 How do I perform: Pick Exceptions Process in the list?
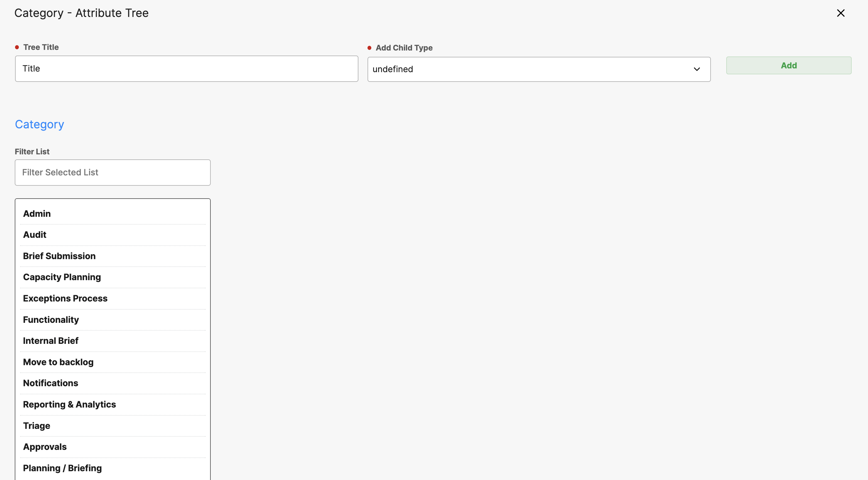coord(65,298)
